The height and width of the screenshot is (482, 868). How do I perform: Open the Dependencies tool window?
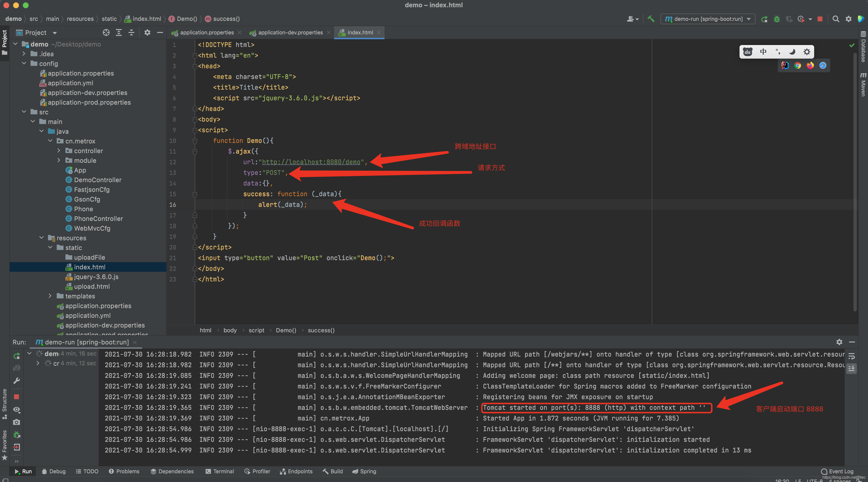tap(172, 471)
